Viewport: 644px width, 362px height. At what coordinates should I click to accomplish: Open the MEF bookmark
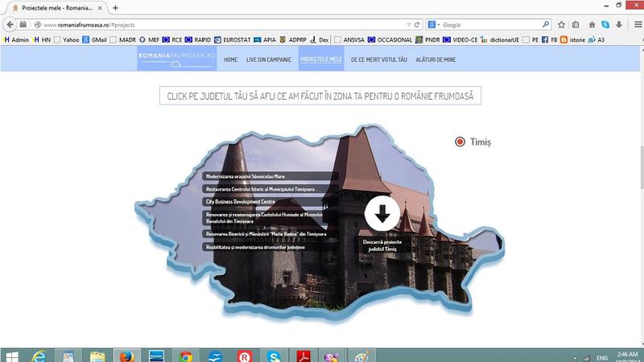tap(149, 39)
